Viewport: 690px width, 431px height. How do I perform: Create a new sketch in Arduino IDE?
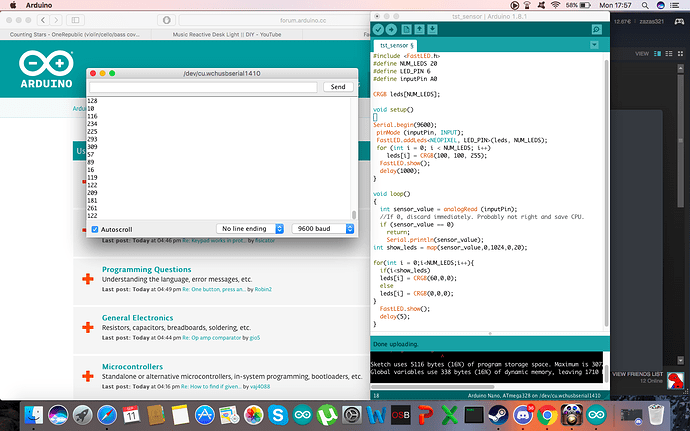(407, 29)
